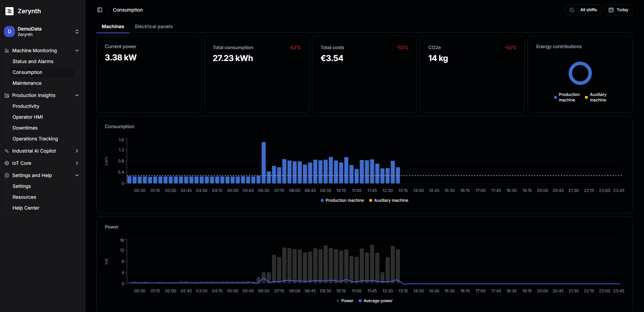Click the Energy contributions donut chart
The height and width of the screenshot is (312, 644).
(580, 73)
